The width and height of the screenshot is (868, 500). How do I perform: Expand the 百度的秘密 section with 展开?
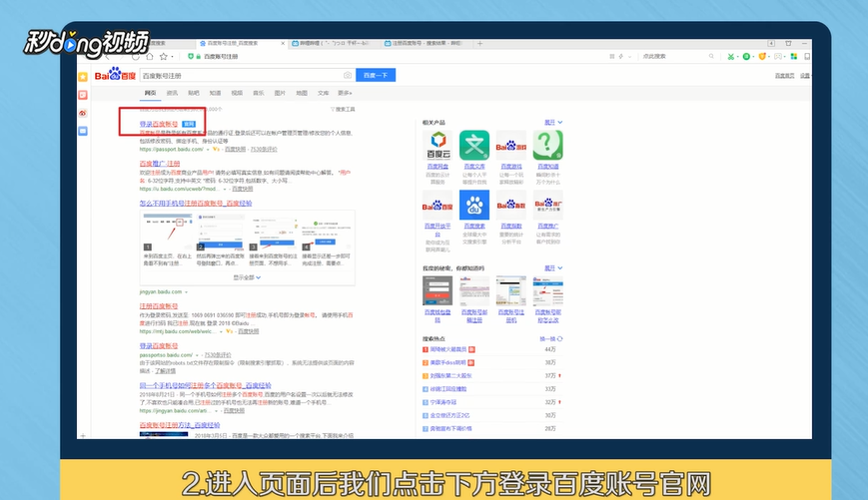pyautogui.click(x=553, y=268)
